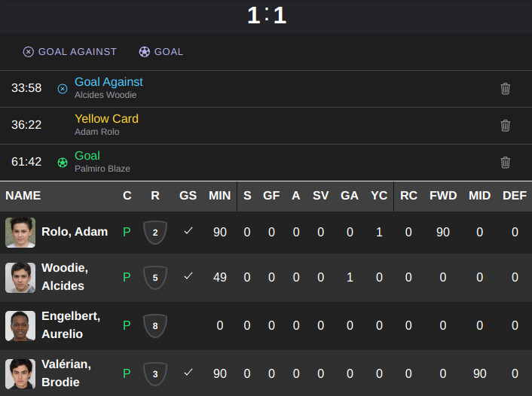Open Aurelio Engelbert's player photo
Screen dimensions: 532x396
pyautogui.click(x=20, y=325)
